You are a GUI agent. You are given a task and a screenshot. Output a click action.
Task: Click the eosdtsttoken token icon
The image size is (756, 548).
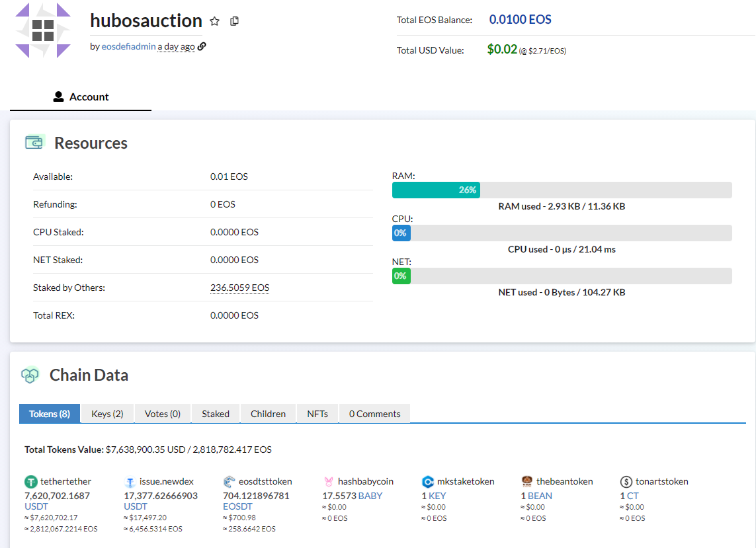tap(229, 482)
